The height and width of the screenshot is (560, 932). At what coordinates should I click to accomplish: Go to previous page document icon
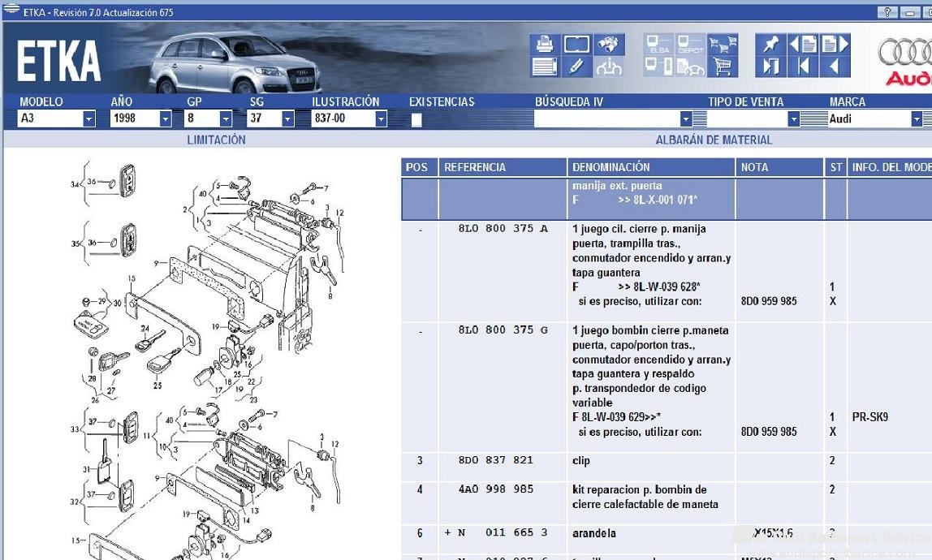click(802, 45)
